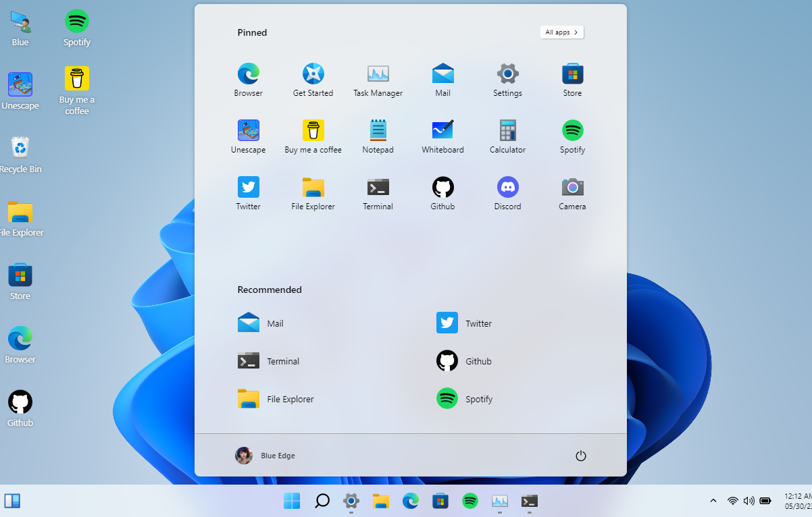Open Buy me a coffee pinned app
The image size is (812, 517).
point(313,136)
